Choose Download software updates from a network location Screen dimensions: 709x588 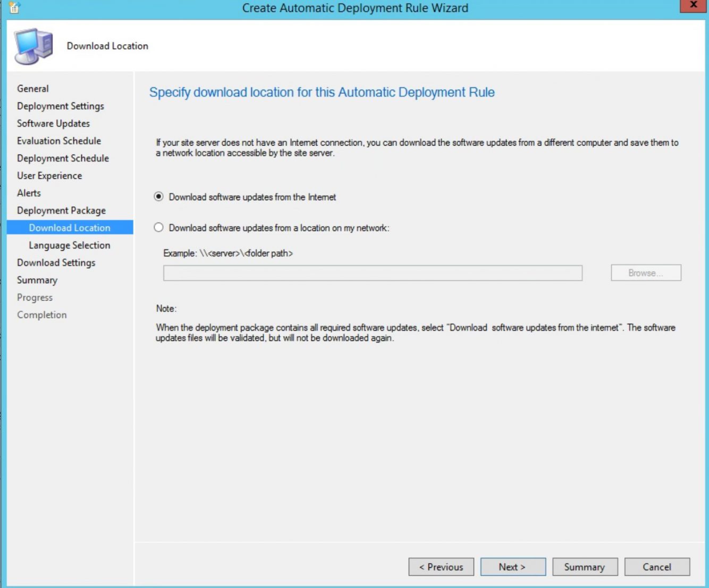(158, 227)
